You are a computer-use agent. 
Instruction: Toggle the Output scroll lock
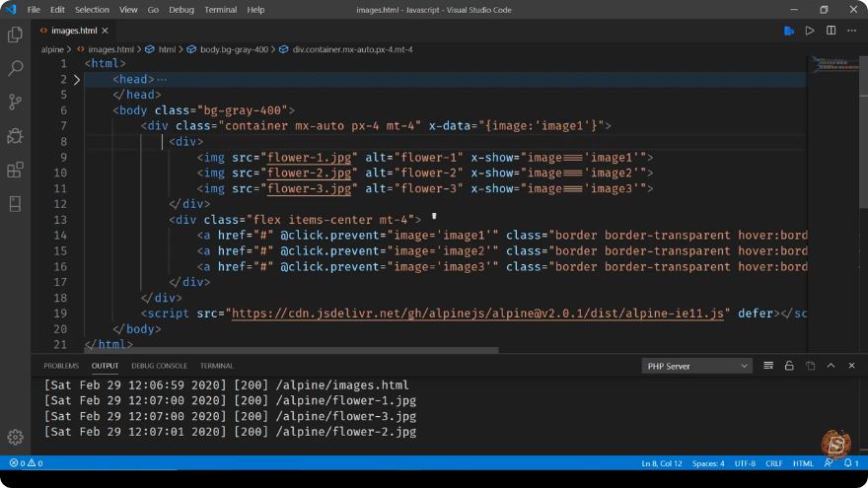coord(789,366)
